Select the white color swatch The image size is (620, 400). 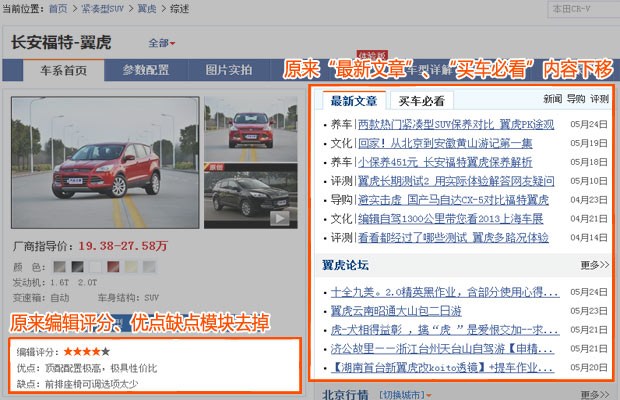tap(95, 267)
